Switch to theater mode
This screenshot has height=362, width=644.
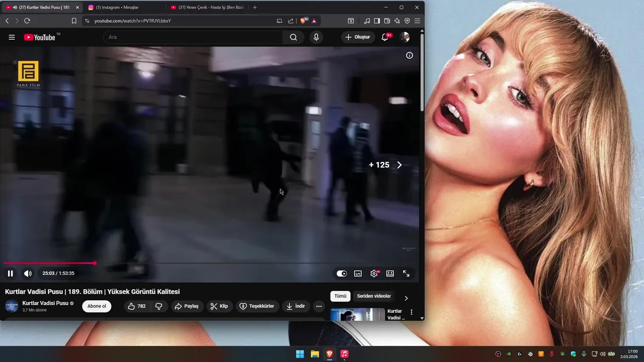[x=390, y=274]
